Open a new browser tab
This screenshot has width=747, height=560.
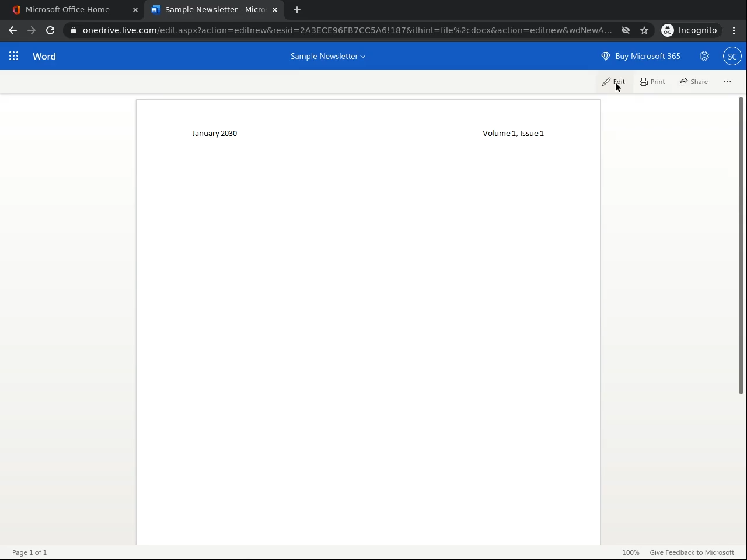tap(297, 10)
